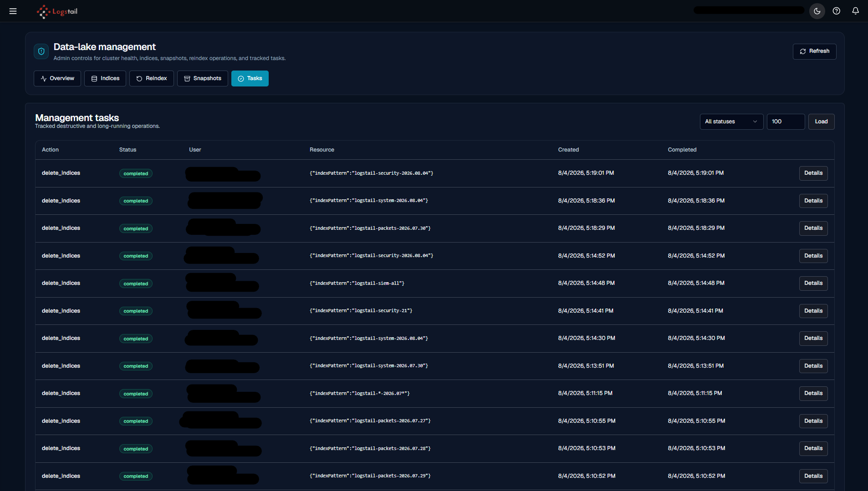
Task: Switch to the Snapshots tab
Action: (x=203, y=78)
